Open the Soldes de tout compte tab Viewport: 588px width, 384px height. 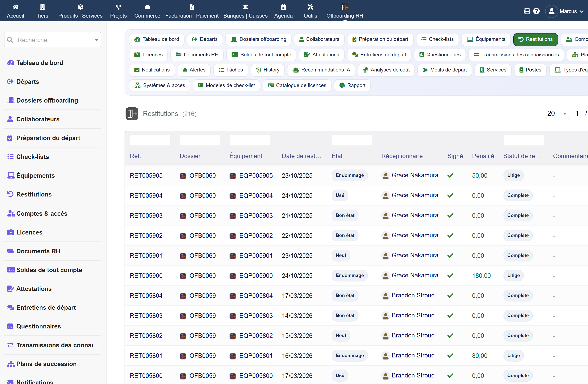point(261,55)
